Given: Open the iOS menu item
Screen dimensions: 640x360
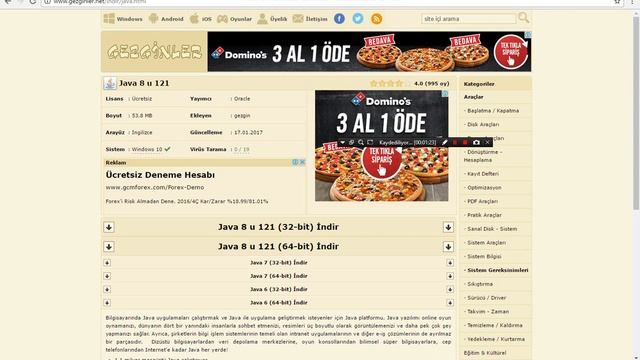Looking at the screenshot, I should click(207, 19).
